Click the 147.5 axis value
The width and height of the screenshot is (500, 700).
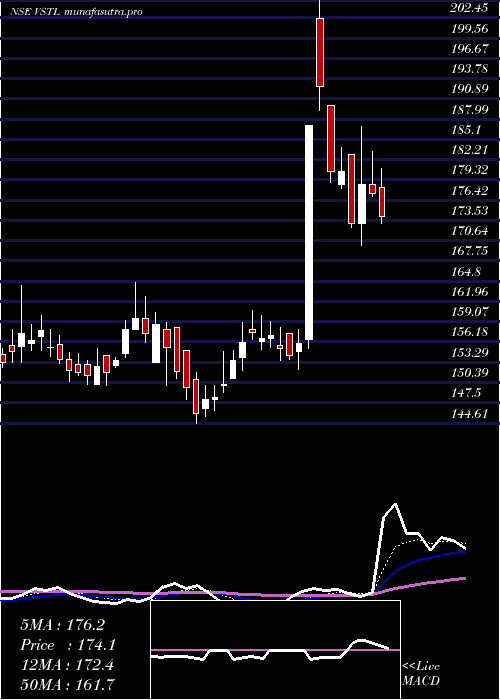pos(466,392)
